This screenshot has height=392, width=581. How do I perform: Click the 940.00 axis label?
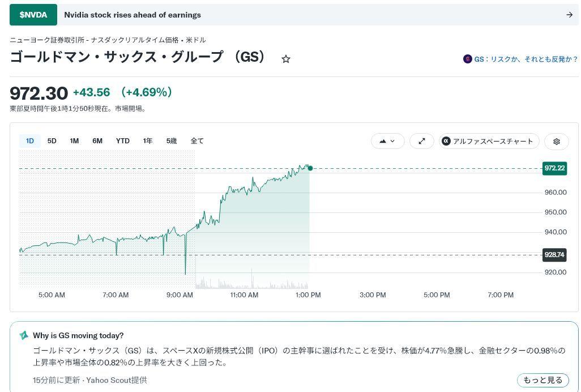point(556,232)
